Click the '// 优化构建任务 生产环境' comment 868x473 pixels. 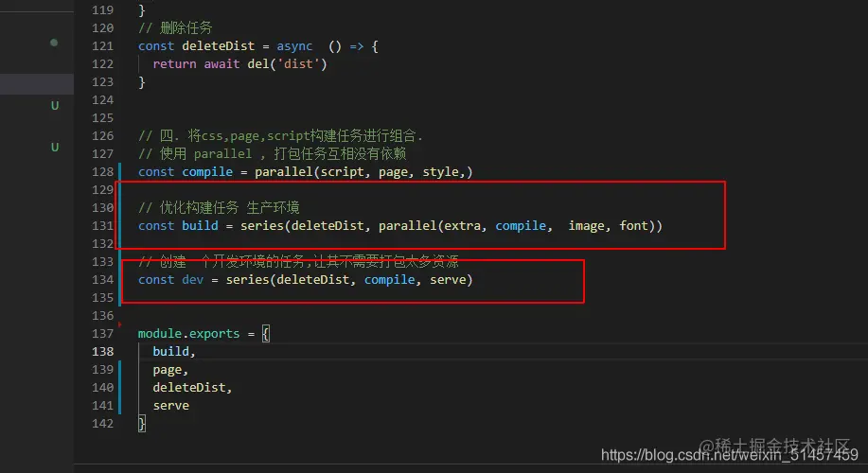[219, 207]
